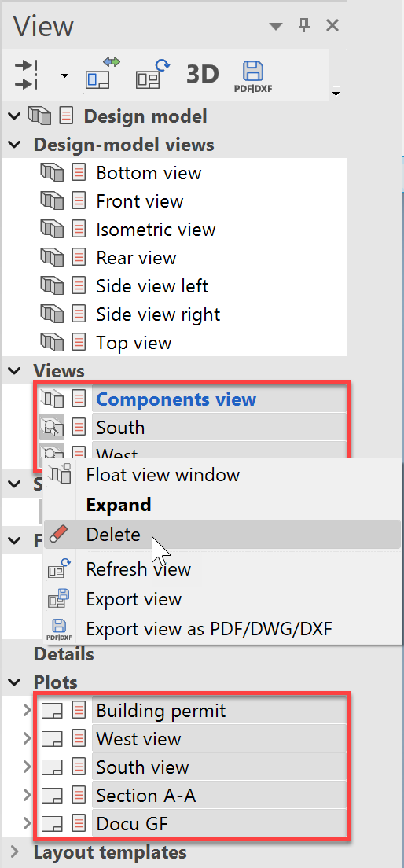Collapse the Design-model views section
404x868 pixels.
[15, 145]
